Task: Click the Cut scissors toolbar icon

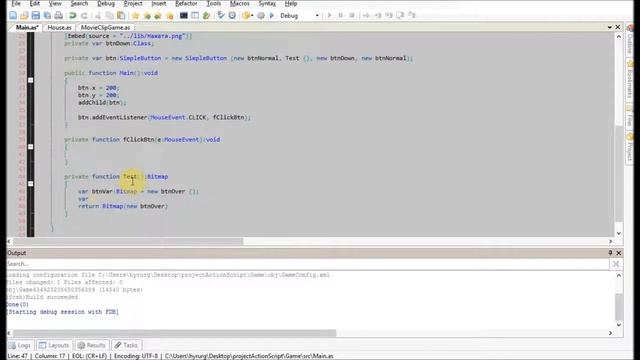Action: click(98, 16)
